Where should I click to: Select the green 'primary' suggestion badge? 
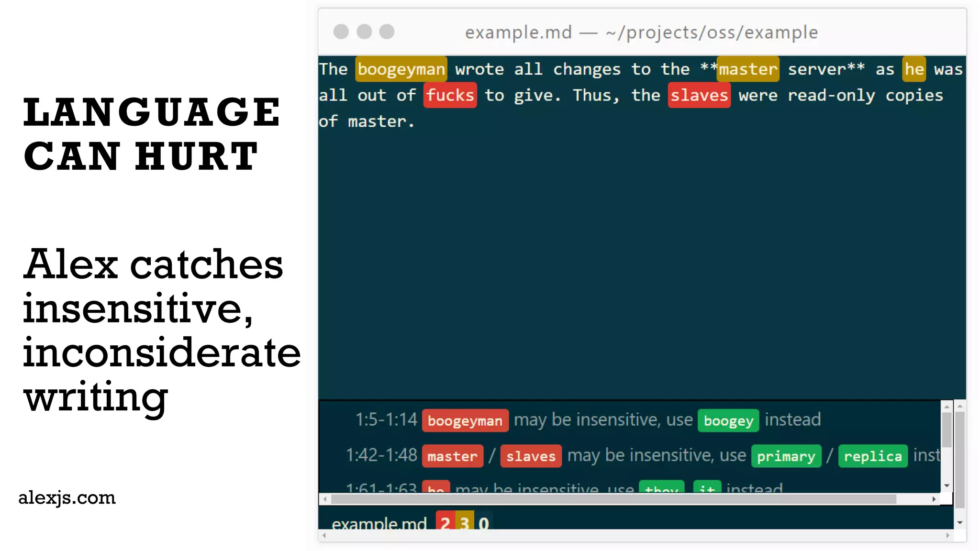coord(786,456)
